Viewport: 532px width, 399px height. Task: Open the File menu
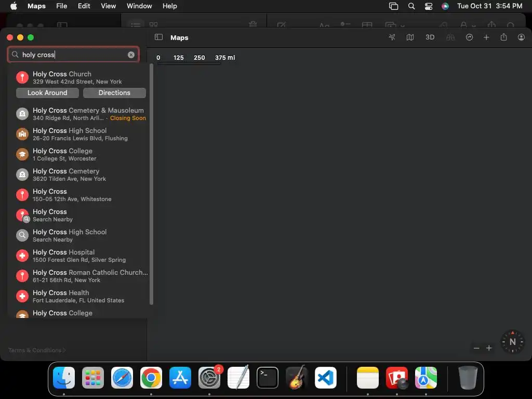coord(61,6)
